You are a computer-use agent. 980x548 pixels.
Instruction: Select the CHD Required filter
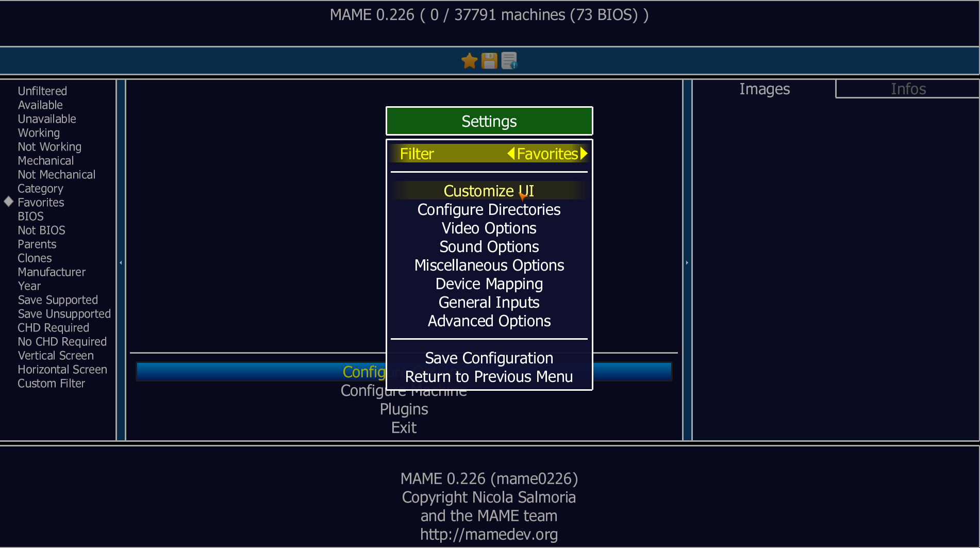54,327
